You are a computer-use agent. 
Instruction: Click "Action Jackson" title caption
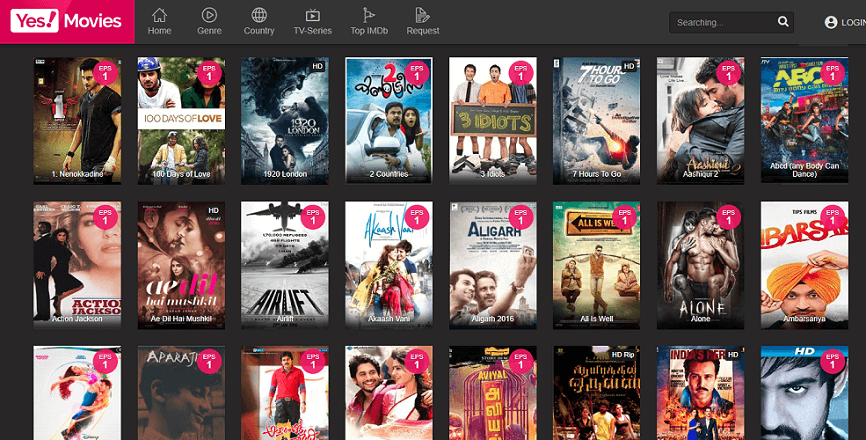pos(77,319)
